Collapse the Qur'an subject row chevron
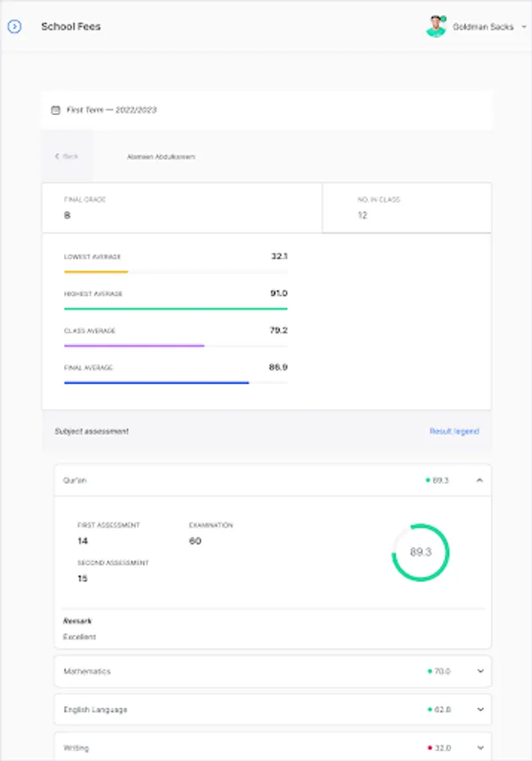The height and width of the screenshot is (761, 532). pyautogui.click(x=480, y=480)
